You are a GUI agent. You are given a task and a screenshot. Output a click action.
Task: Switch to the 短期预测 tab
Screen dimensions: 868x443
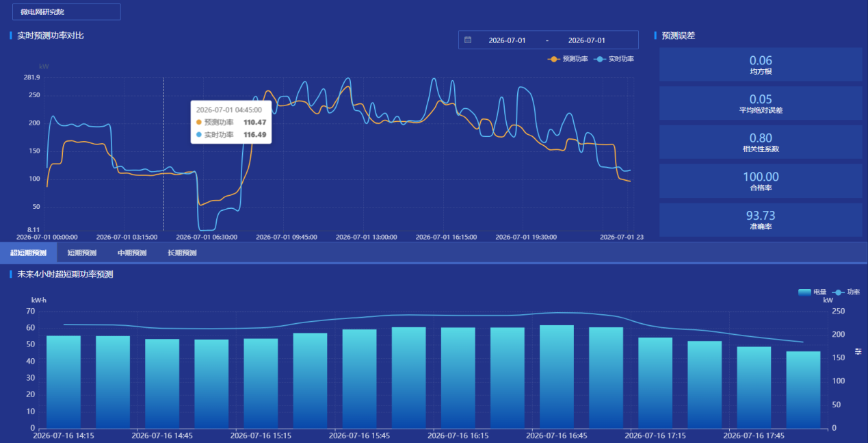(81, 253)
